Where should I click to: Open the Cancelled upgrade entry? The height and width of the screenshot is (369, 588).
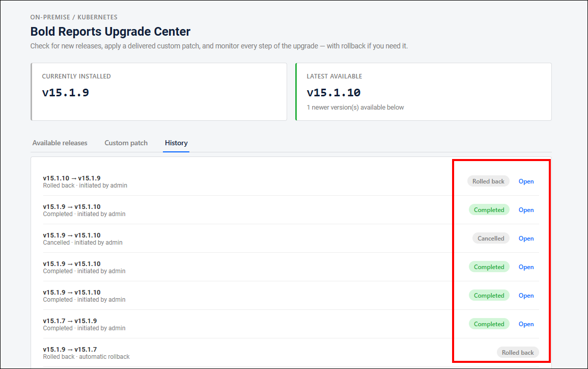click(526, 239)
